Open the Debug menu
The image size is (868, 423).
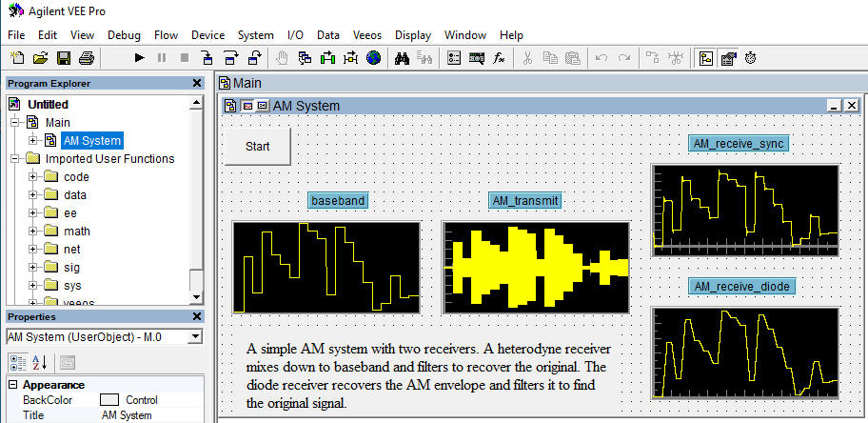pos(124,34)
